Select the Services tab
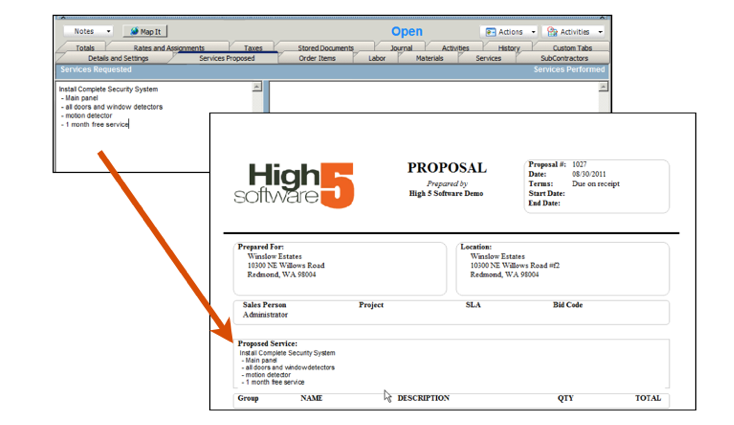The image size is (734, 425). 488,58
